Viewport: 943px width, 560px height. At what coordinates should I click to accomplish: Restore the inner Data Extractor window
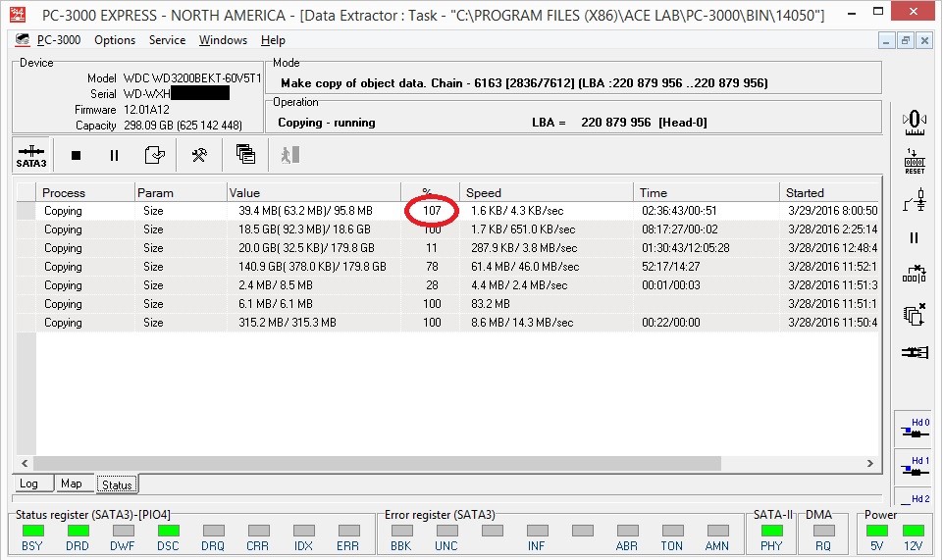tap(905, 41)
